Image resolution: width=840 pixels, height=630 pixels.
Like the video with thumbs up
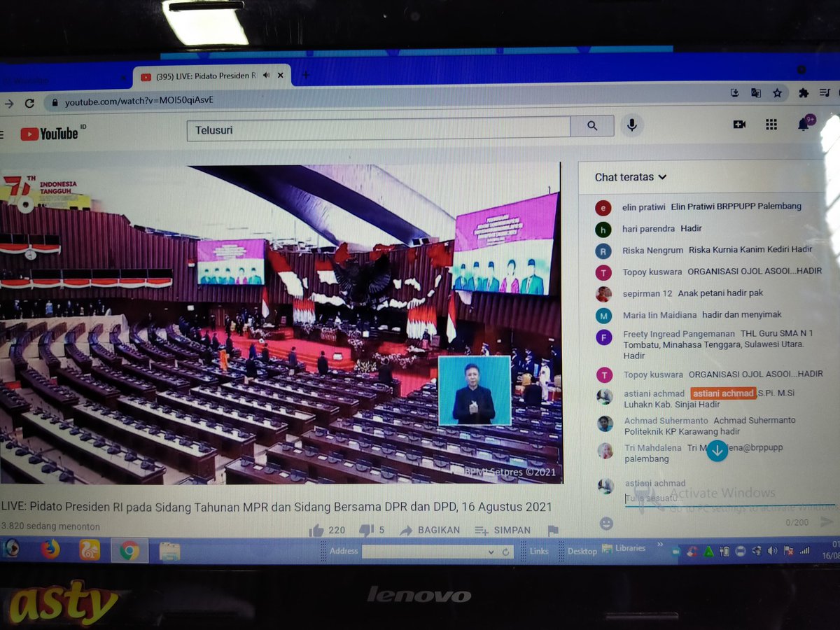316,531
